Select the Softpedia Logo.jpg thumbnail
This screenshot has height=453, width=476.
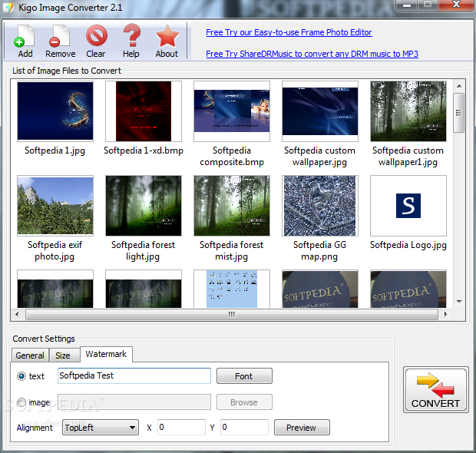point(408,206)
